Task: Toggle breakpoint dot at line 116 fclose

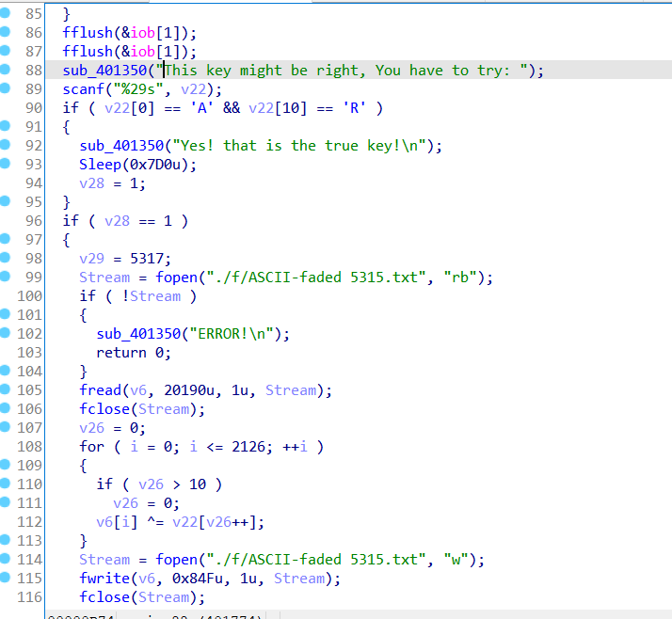Action: 7,596
